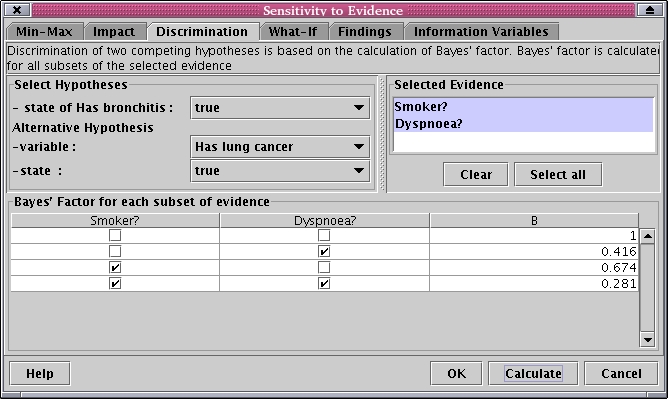Viewport: 668px width, 399px height.
Task: Click the title bar shade arrow icon
Action: click(x=650, y=10)
